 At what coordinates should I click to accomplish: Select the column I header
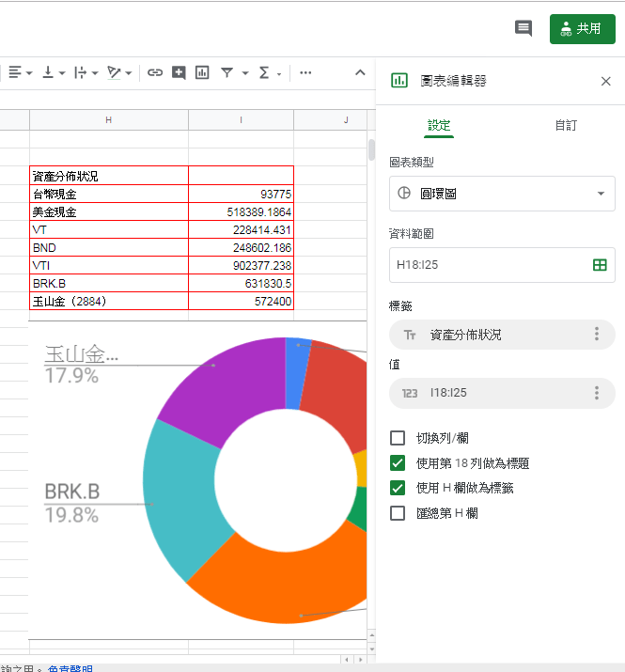point(241,120)
